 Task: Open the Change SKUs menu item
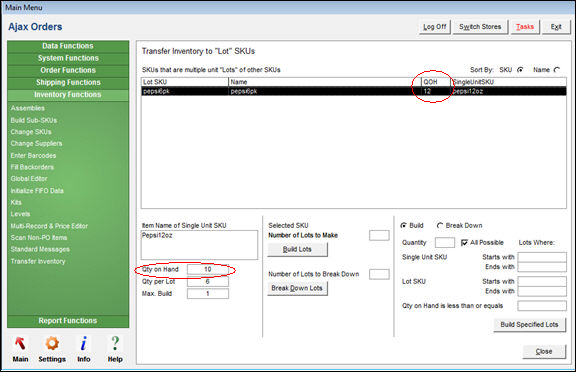point(31,132)
